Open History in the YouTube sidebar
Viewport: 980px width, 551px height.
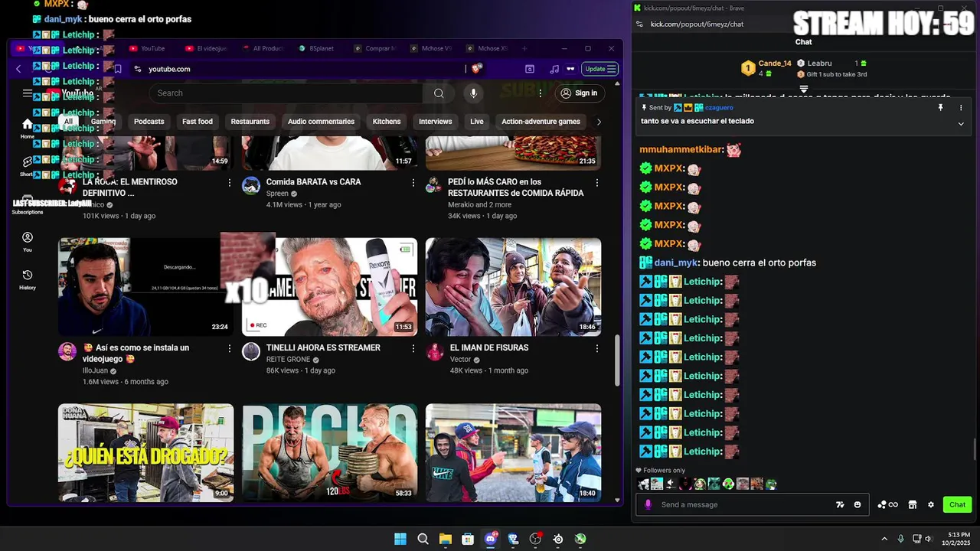(x=28, y=279)
